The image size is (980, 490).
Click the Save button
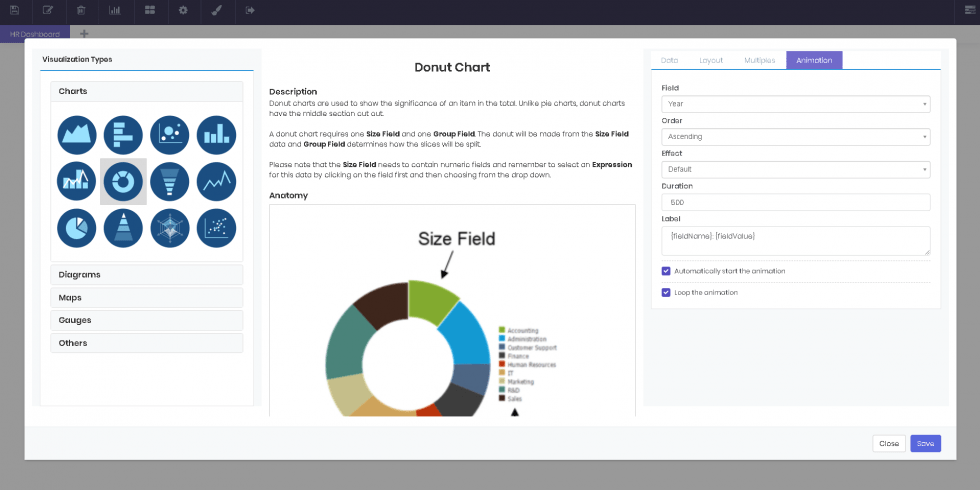click(925, 443)
